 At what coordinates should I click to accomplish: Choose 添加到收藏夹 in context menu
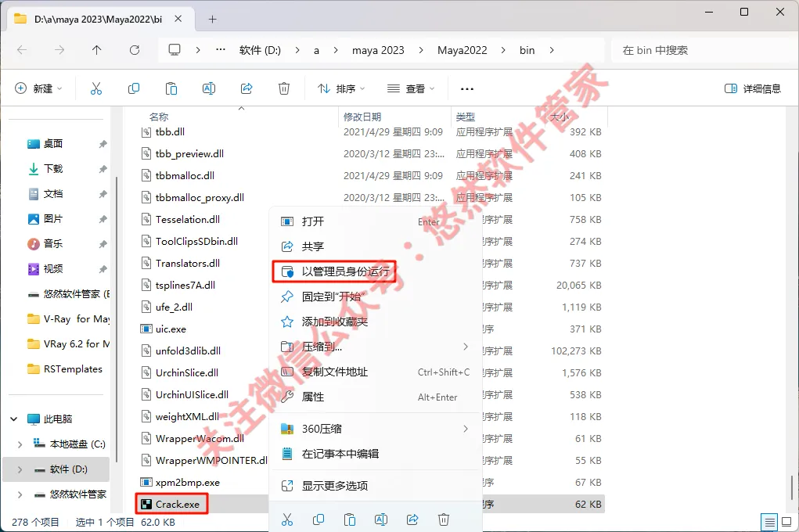[x=376, y=322]
